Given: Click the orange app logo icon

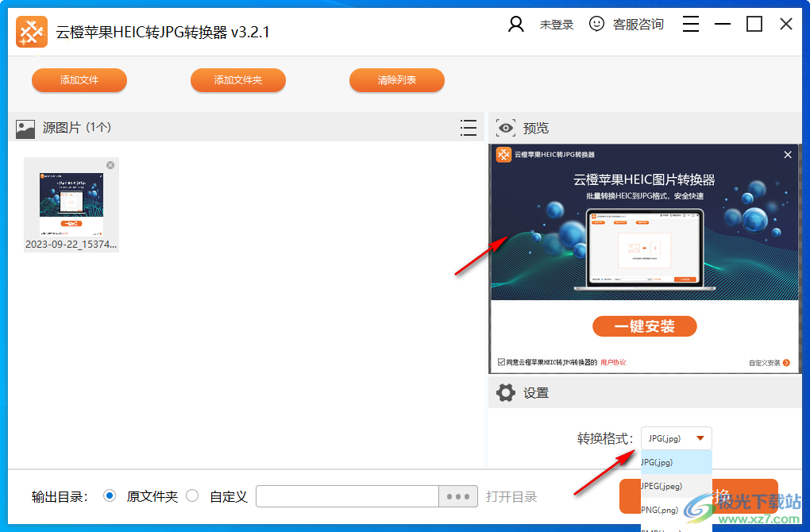Looking at the screenshot, I should tap(32, 32).
